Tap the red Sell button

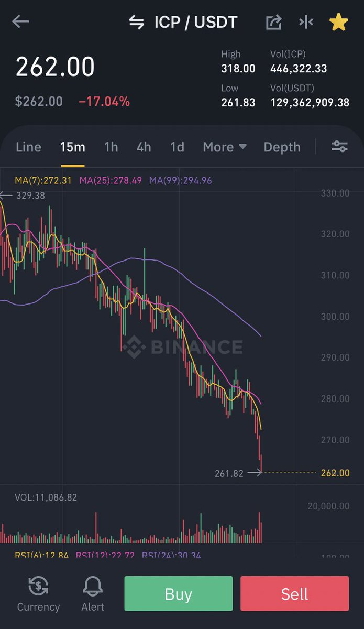pyautogui.click(x=294, y=594)
